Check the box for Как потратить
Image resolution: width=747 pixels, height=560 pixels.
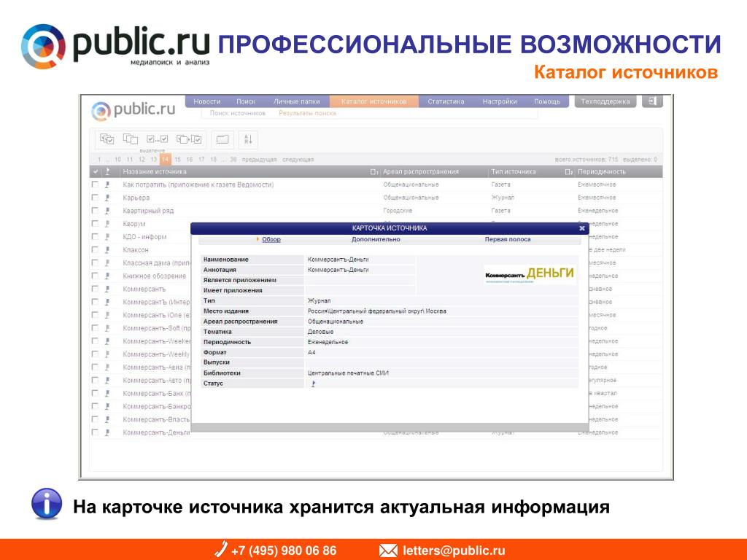click(x=96, y=184)
